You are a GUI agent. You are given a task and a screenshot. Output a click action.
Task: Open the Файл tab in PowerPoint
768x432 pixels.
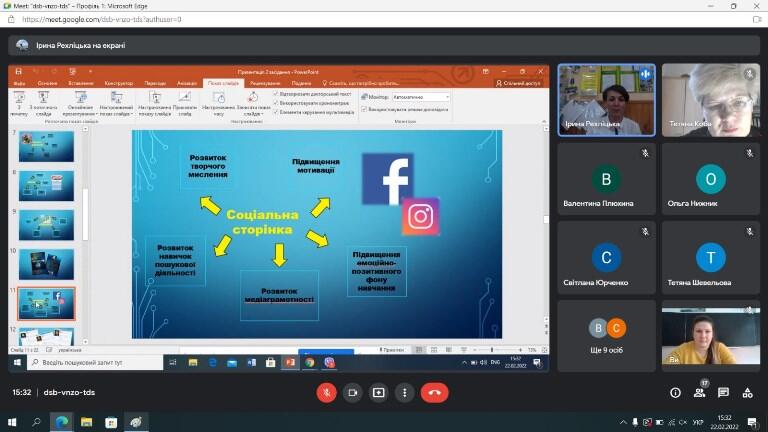(x=20, y=83)
